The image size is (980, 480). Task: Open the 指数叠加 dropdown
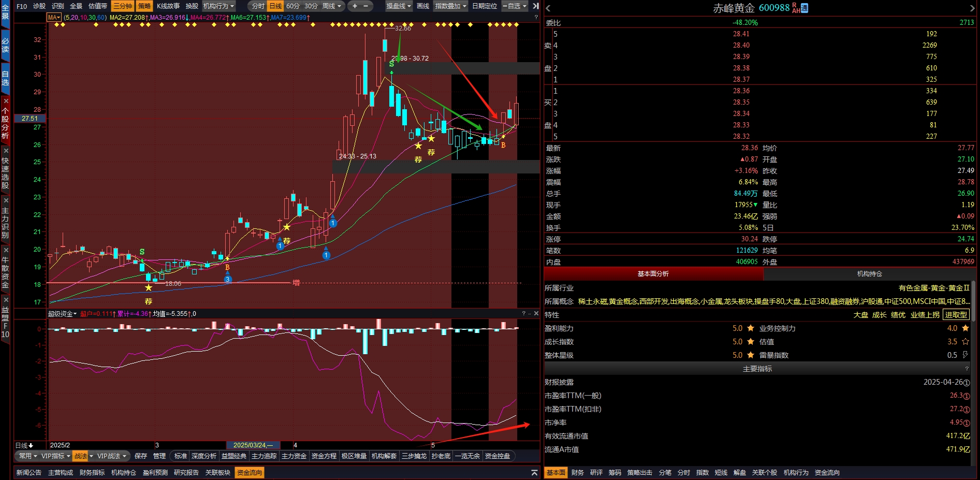(x=450, y=6)
